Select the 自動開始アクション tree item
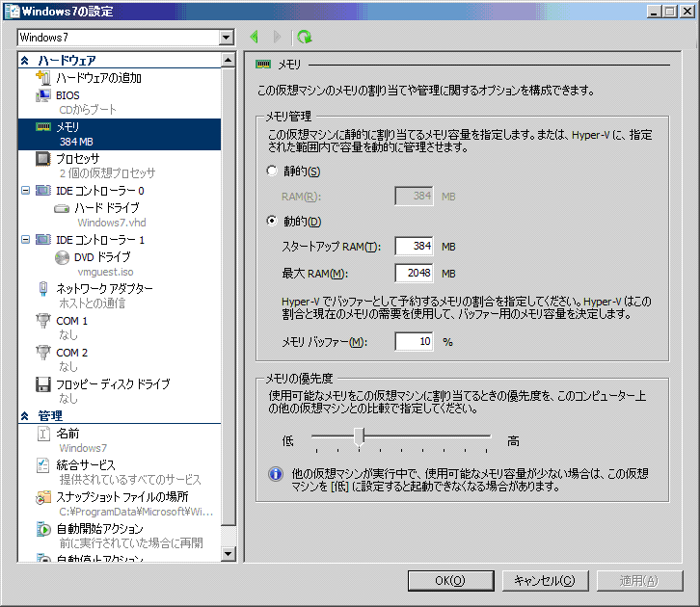700x607 pixels. [99, 529]
